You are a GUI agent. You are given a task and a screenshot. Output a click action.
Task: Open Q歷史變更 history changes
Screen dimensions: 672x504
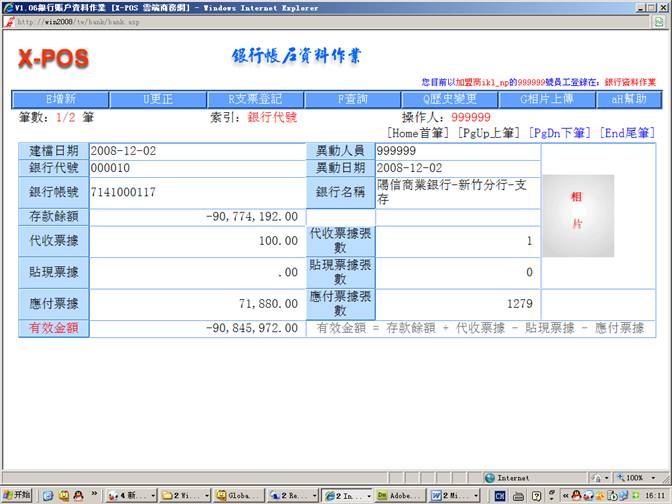point(450,99)
